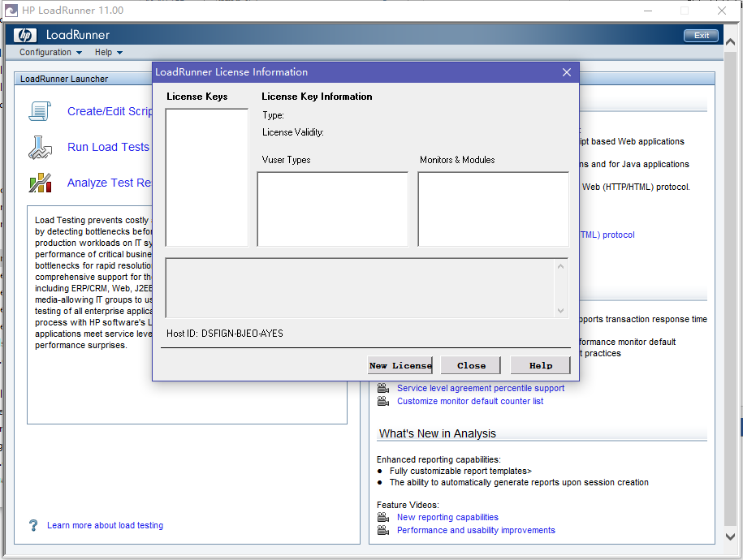
Task: Open Run Load Tests link
Action: pyautogui.click(x=108, y=148)
